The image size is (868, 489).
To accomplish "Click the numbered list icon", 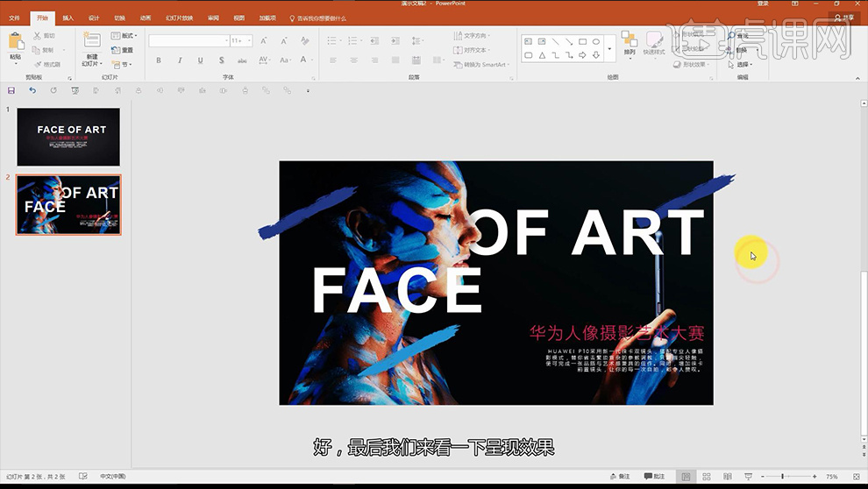I will pyautogui.click(x=353, y=40).
